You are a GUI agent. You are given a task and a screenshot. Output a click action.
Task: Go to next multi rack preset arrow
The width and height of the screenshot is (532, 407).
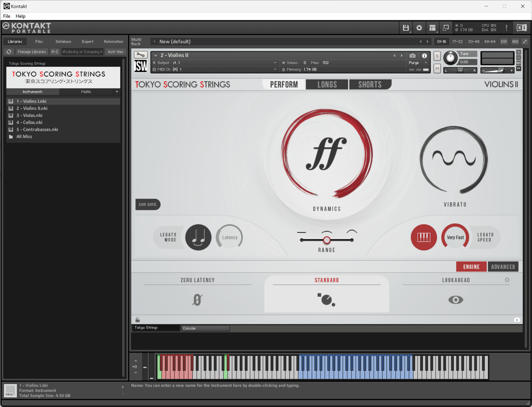[428, 42]
